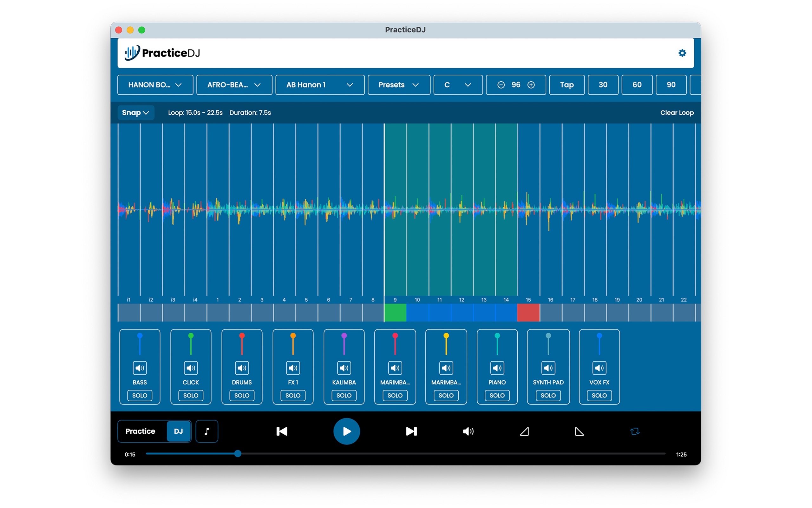The width and height of the screenshot is (812, 508).
Task: Click measure 16 in the timeline bar
Action: coord(551,313)
